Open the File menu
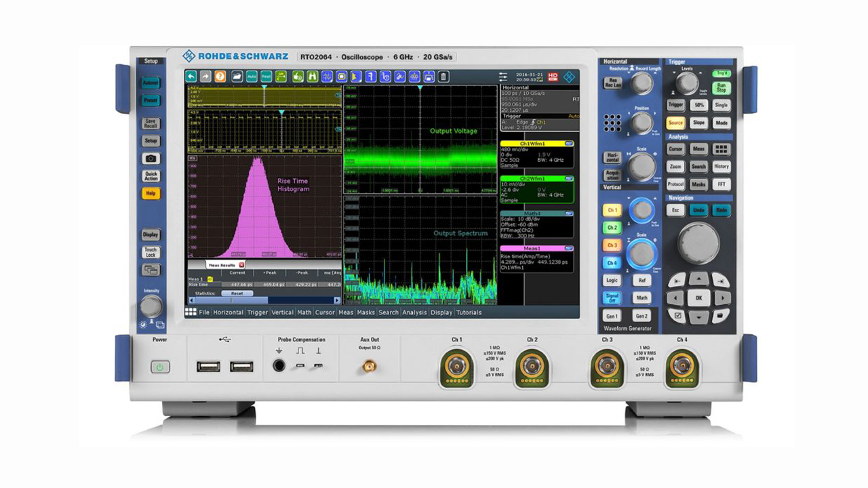 pos(204,312)
